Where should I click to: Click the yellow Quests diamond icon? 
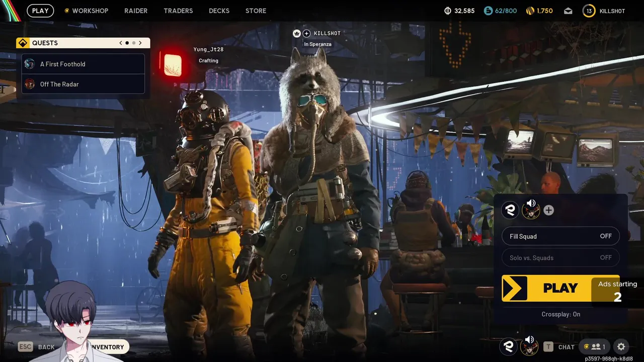[23, 43]
